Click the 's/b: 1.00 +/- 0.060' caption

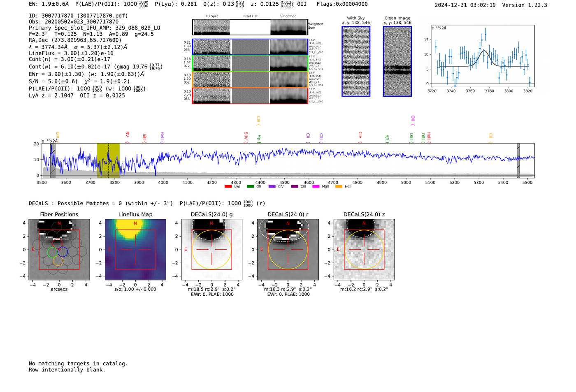tap(135, 289)
